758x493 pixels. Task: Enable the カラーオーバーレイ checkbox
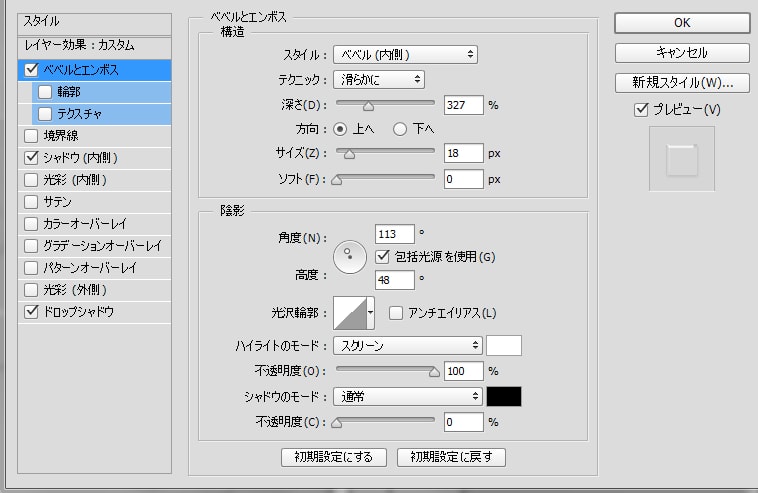(31, 224)
